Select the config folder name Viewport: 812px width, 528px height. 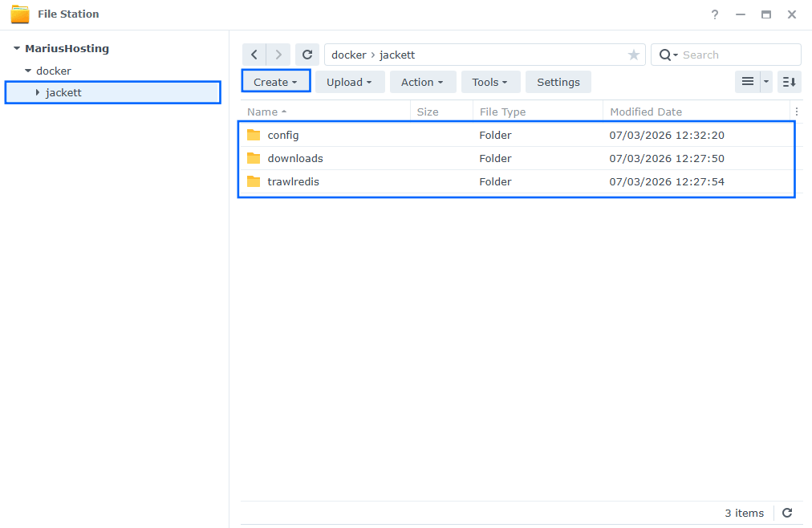[282, 135]
